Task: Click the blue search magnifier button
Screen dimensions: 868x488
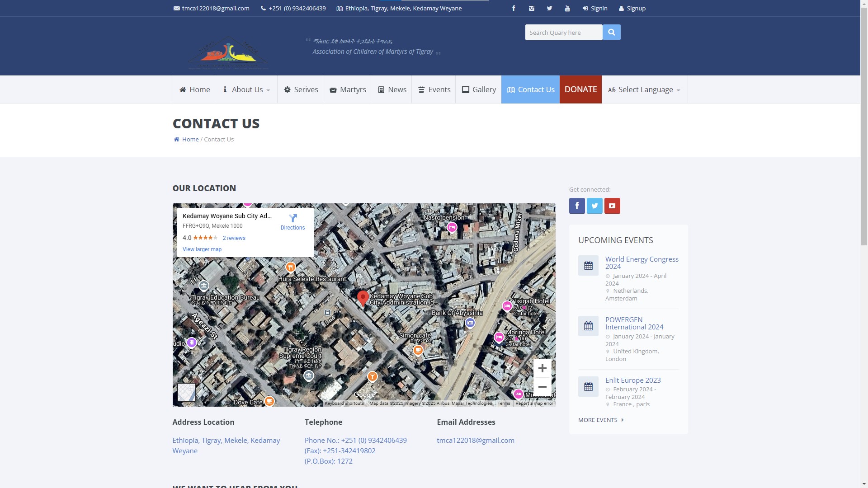Action: coord(611,32)
